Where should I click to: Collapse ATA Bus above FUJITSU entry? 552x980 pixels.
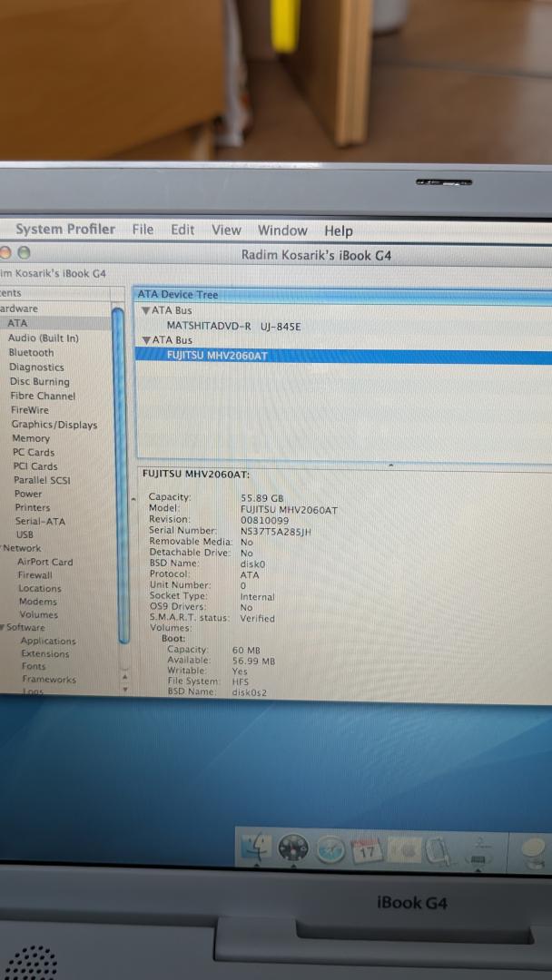click(145, 340)
